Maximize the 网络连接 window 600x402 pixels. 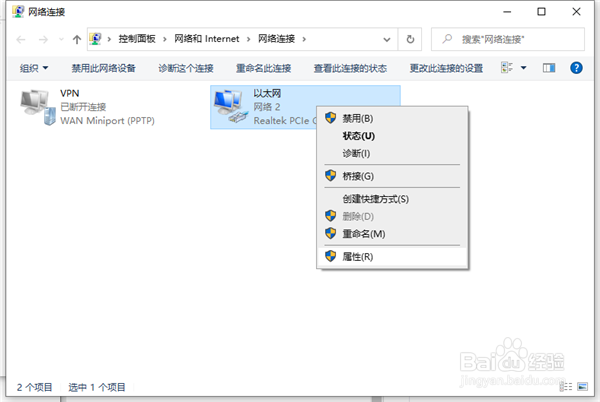(541, 12)
